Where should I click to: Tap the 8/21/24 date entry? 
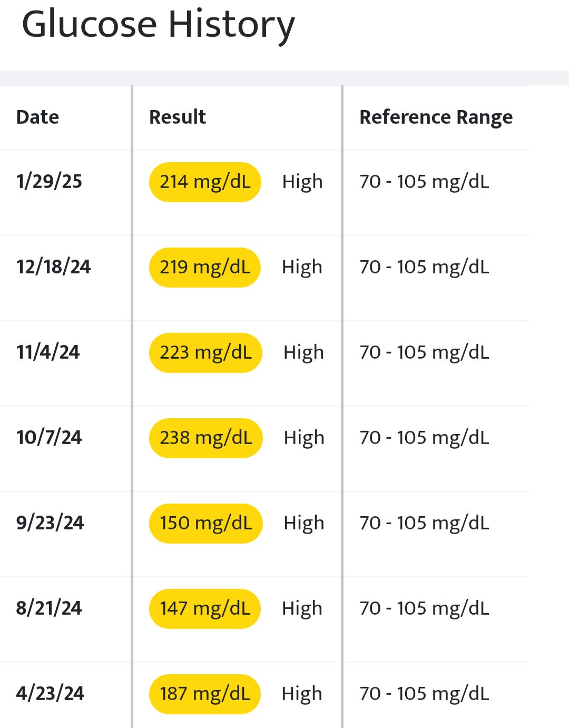click(49, 608)
